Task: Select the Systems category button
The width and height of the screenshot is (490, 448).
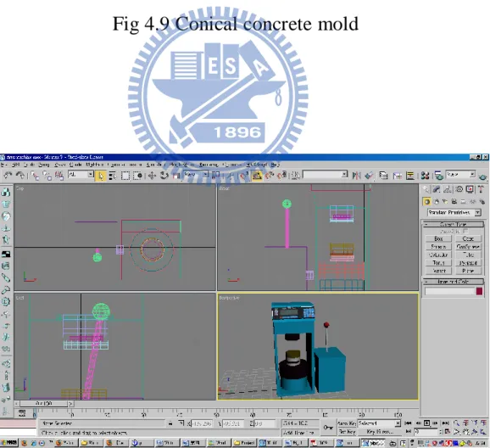Action: pyautogui.click(x=482, y=201)
